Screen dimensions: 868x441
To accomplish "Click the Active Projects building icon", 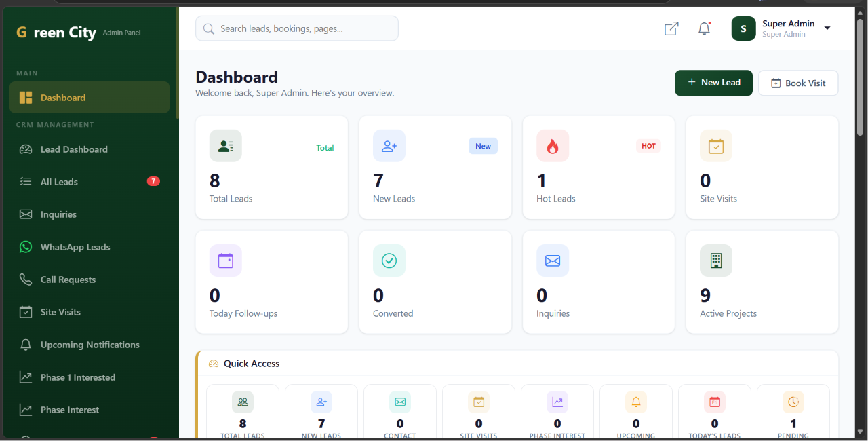I will click(x=716, y=261).
